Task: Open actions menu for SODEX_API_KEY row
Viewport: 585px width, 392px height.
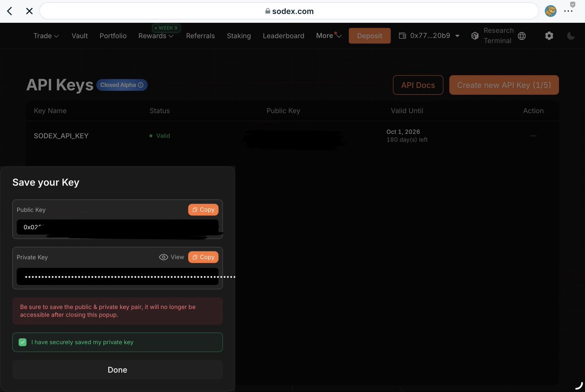Action: [533, 136]
